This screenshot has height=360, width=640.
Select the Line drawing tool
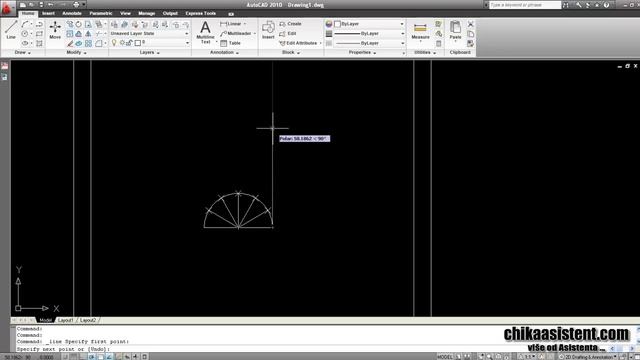(x=11, y=30)
